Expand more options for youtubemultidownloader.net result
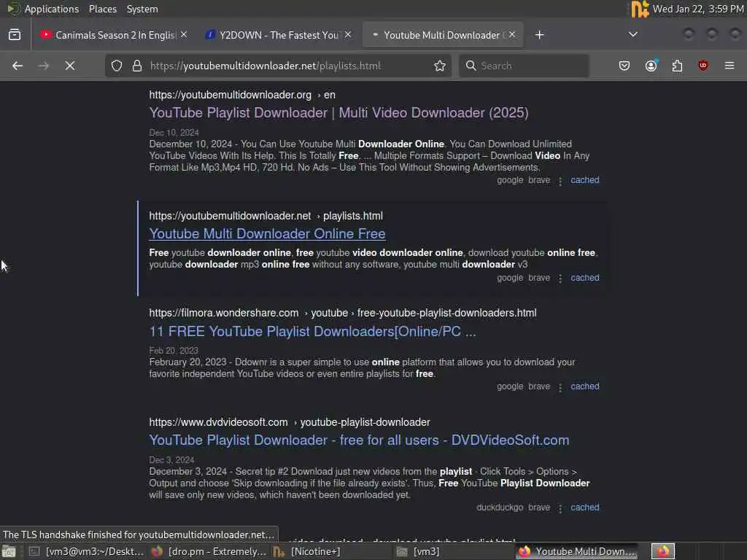 (560, 279)
